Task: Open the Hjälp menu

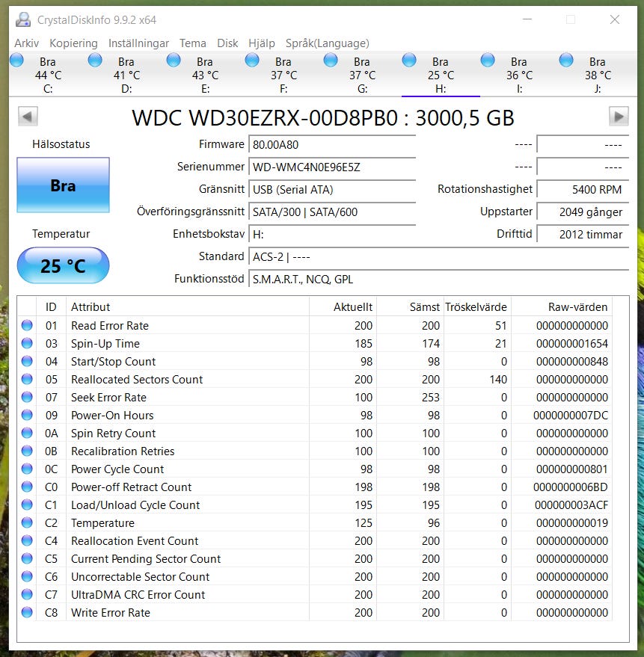Action: (262, 43)
